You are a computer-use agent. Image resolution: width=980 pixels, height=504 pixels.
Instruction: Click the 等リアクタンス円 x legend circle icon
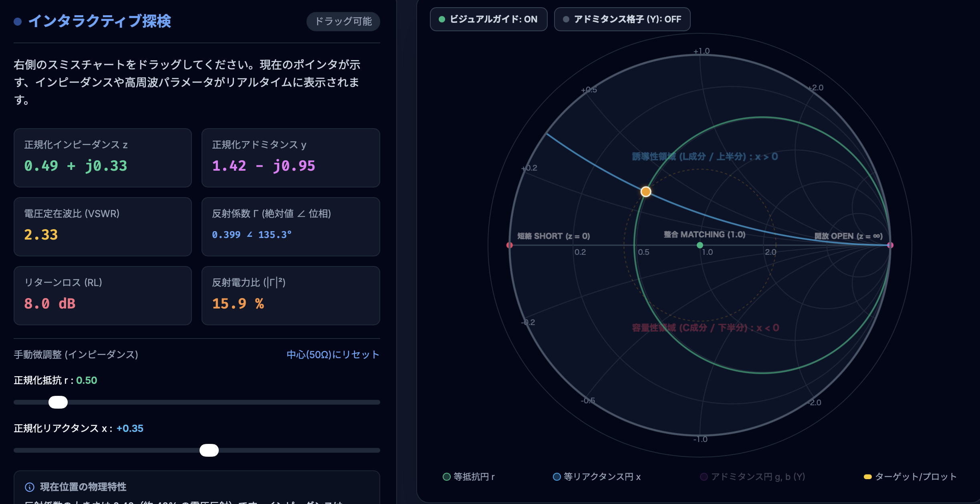point(557,477)
